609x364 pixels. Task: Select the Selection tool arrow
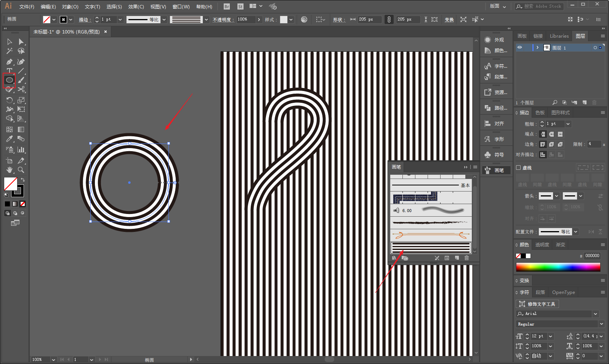[x=10, y=42]
